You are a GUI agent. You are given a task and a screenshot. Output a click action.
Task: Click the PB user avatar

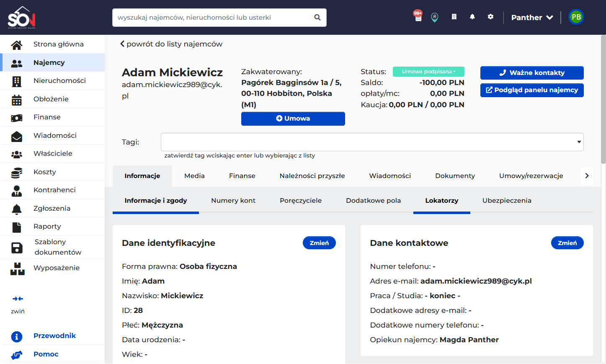pyautogui.click(x=576, y=17)
